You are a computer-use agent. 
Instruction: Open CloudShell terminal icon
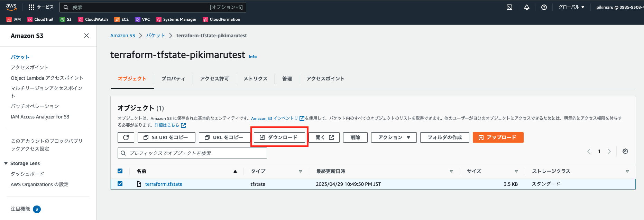click(509, 7)
